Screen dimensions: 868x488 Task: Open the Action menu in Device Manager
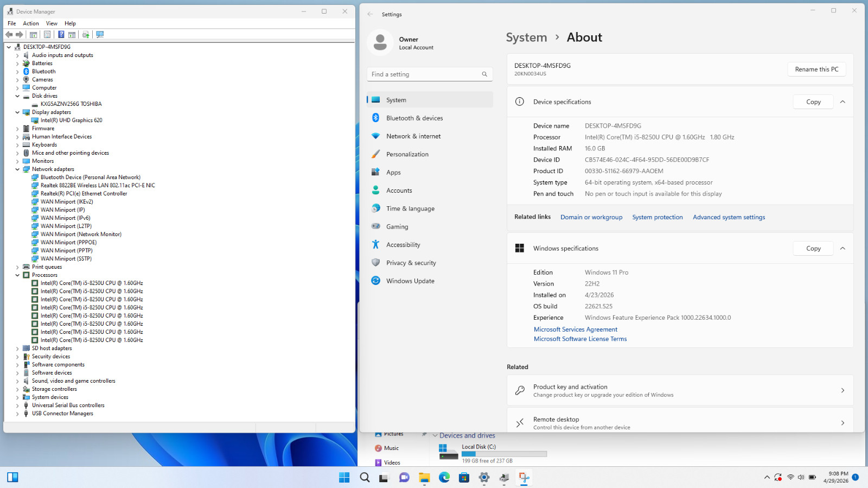(31, 23)
